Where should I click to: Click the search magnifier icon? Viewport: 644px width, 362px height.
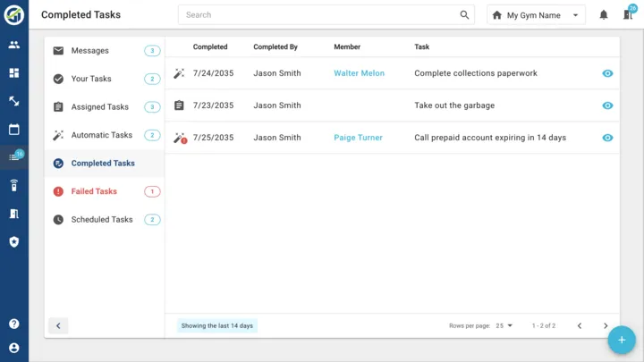click(464, 15)
